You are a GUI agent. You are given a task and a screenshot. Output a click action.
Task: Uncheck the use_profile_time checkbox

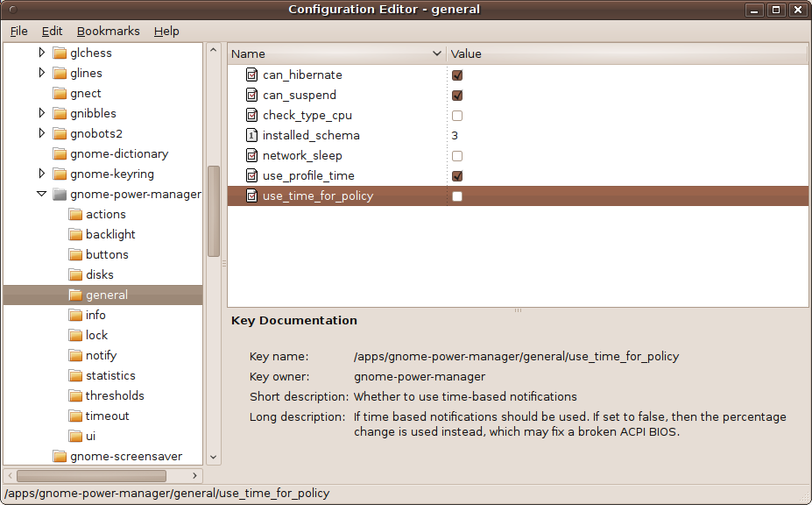(457, 176)
